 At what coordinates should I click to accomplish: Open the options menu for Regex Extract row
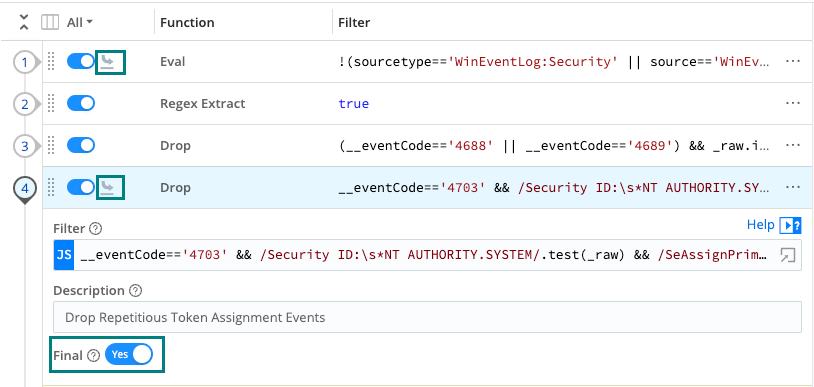click(792, 103)
